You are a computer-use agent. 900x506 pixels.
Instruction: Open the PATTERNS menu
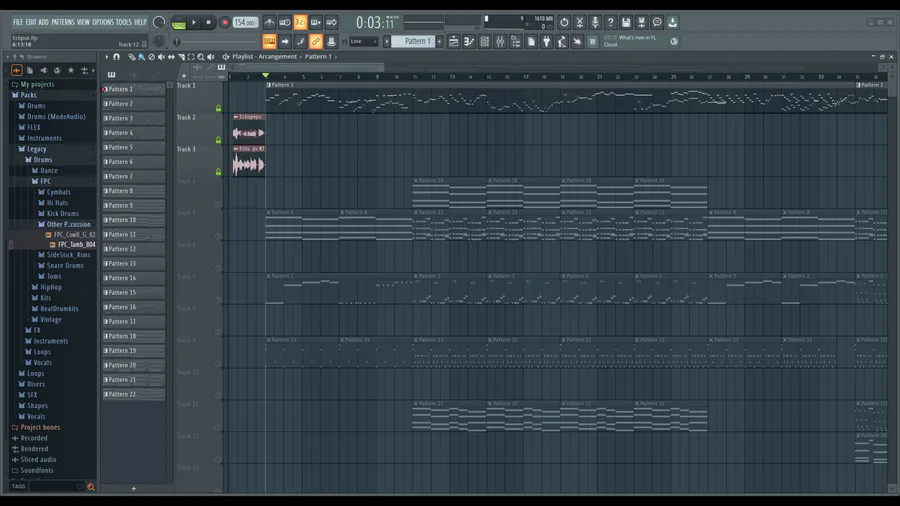pyautogui.click(x=63, y=22)
